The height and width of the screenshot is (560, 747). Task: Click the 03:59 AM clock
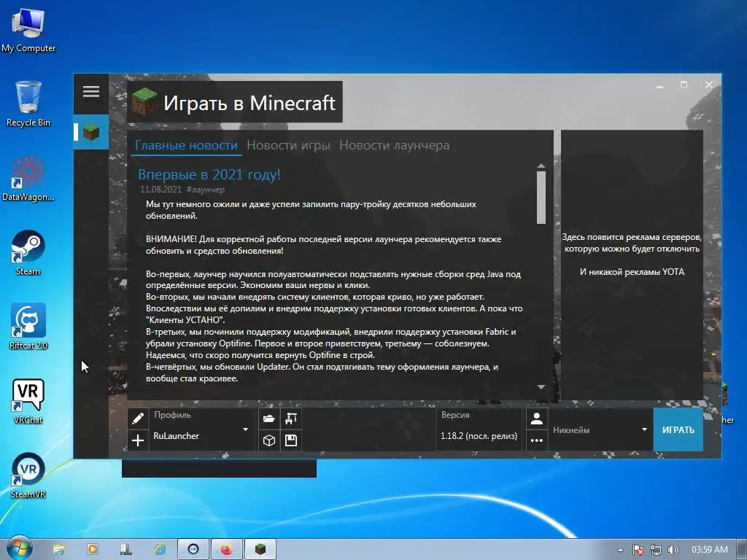click(710, 550)
